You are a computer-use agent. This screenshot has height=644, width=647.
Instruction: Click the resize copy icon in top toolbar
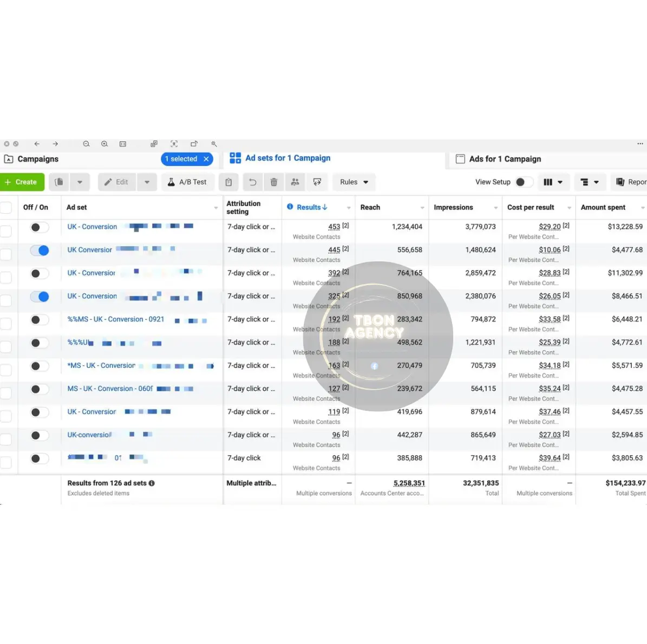[x=154, y=144]
